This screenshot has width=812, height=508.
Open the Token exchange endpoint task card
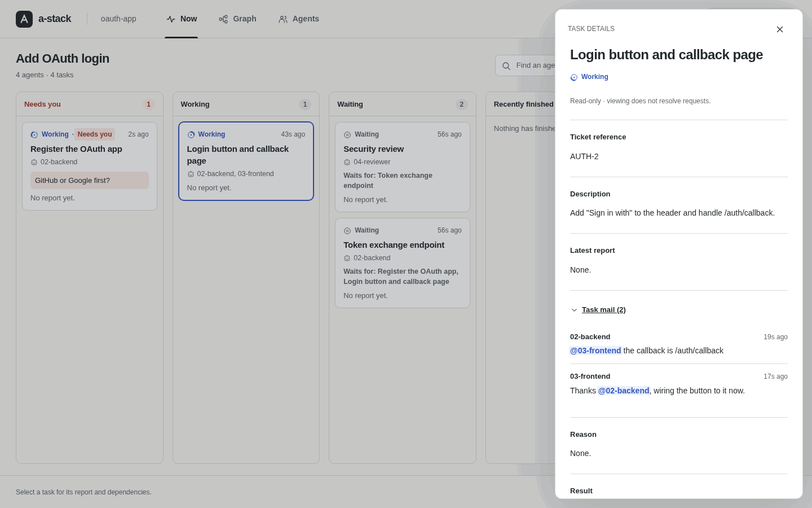pyautogui.click(x=403, y=263)
